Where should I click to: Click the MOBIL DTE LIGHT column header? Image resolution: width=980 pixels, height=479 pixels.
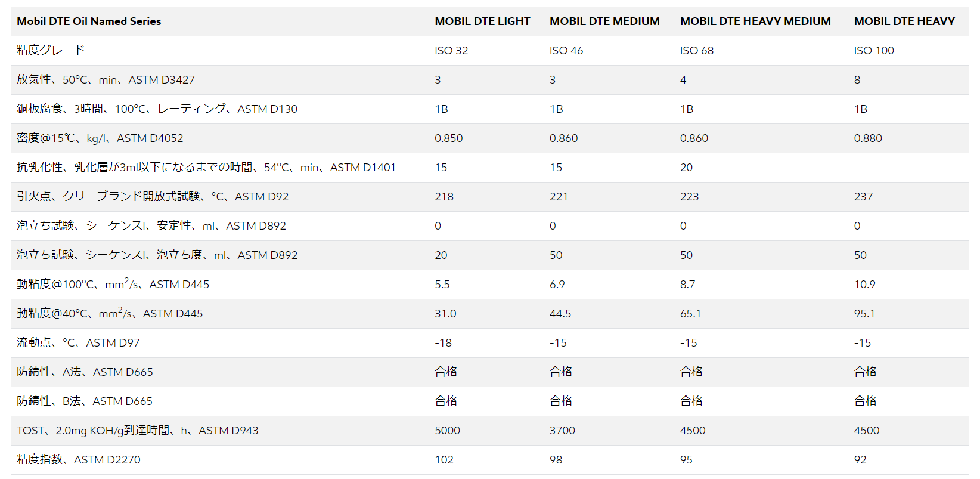[x=482, y=21]
